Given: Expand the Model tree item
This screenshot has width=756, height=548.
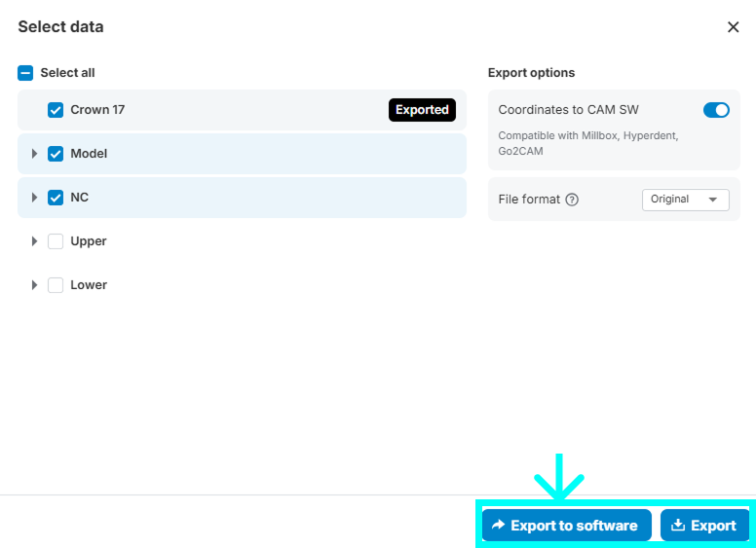Looking at the screenshot, I should click(34, 154).
